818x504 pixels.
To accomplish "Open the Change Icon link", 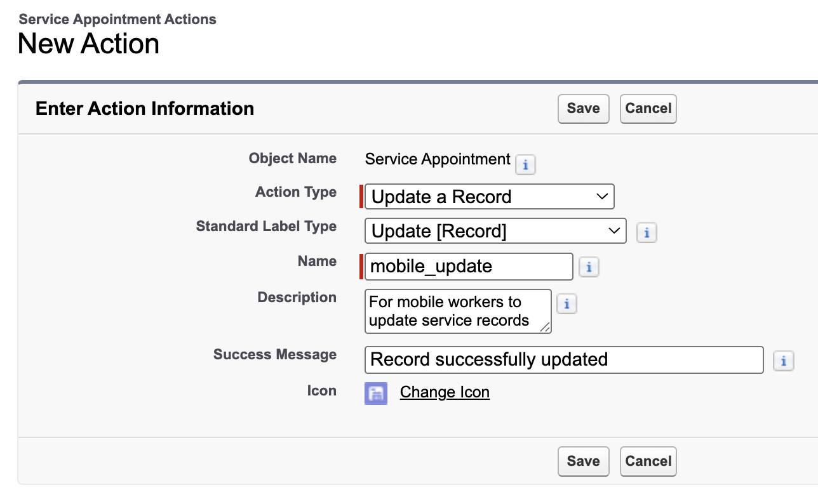I will [445, 392].
